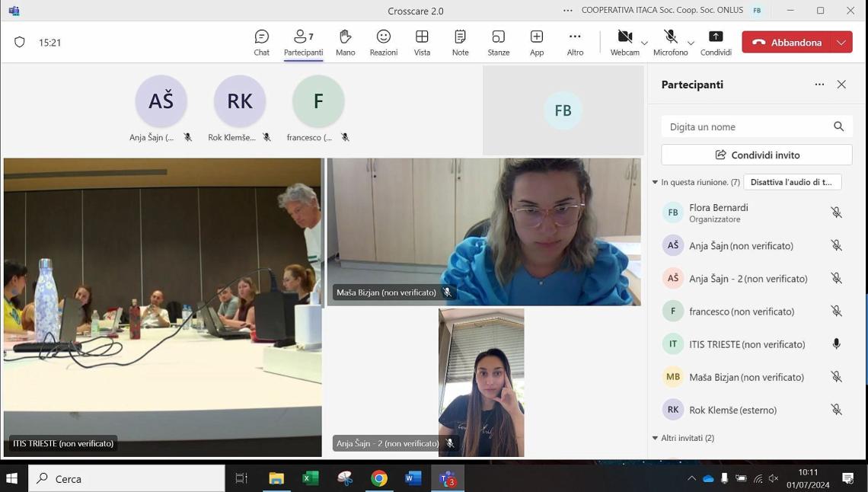Open File Explorer from the taskbar
Screen dimensions: 868x492
click(x=276, y=478)
